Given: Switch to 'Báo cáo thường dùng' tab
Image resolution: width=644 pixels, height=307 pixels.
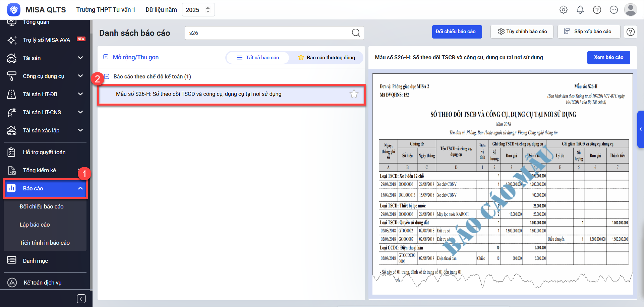Looking at the screenshot, I should pyautogui.click(x=326, y=58).
